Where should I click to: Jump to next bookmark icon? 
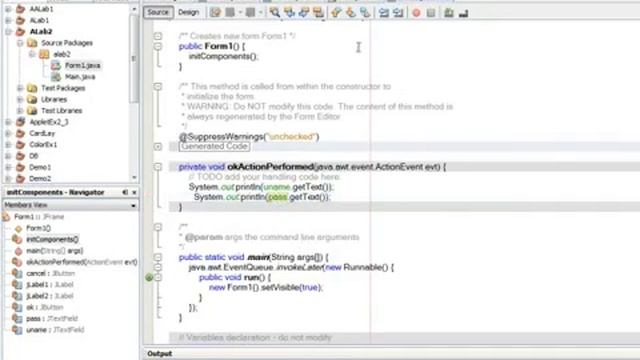(351, 13)
